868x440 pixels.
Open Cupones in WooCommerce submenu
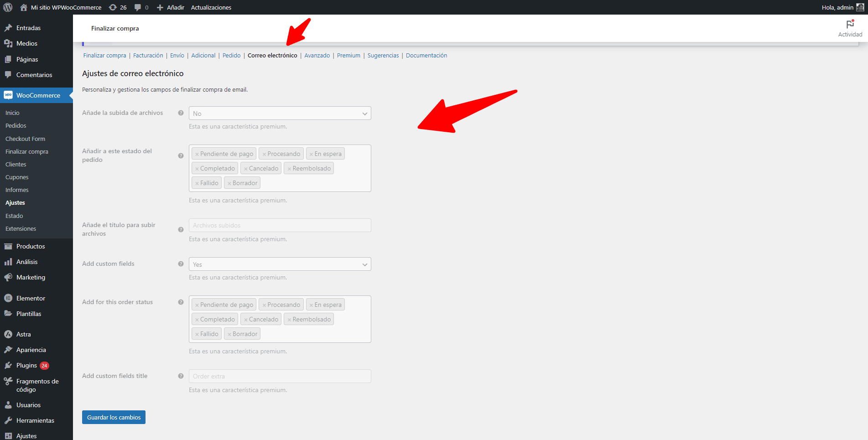[x=17, y=177]
